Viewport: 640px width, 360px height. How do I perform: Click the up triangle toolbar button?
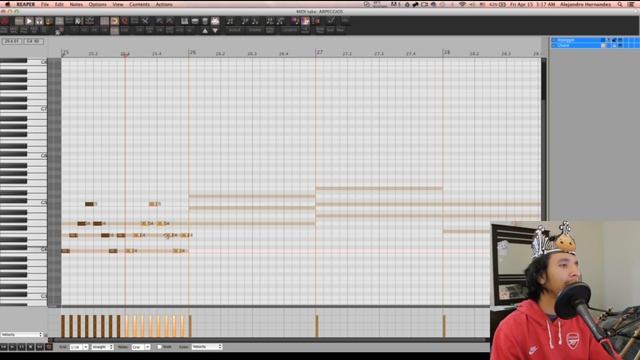[205, 31]
